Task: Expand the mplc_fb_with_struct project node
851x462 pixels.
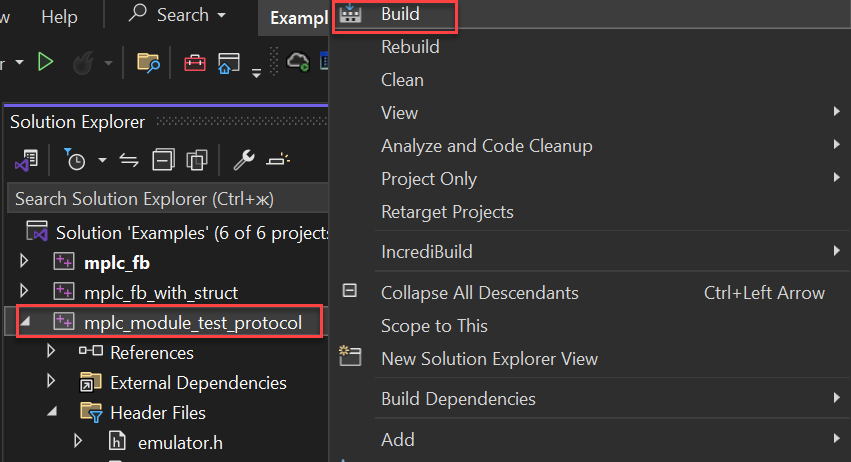Action: pos(24,291)
